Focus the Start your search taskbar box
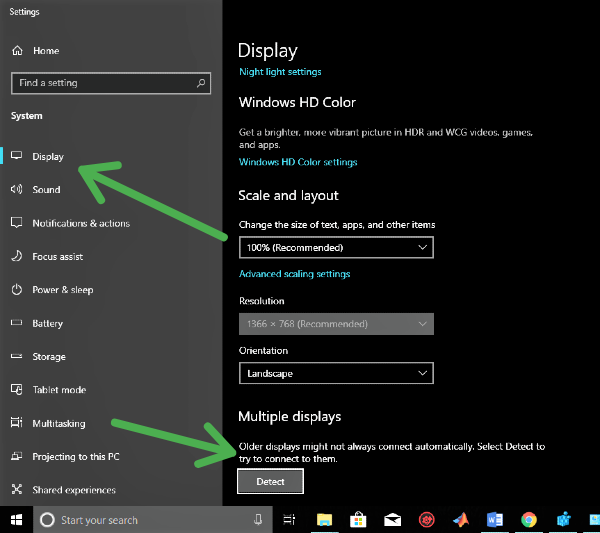This screenshot has width=600, height=533. 153,520
